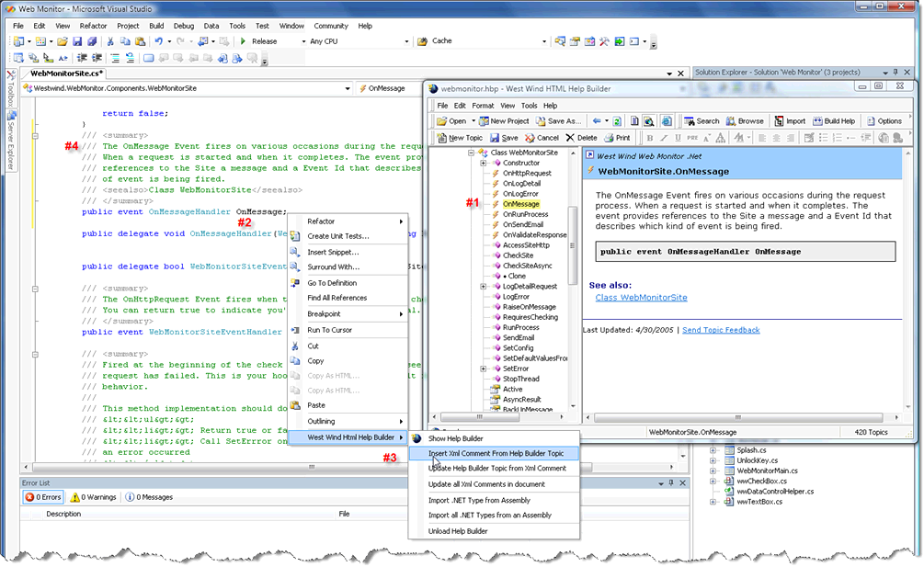This screenshot has width=924, height=567.
Task: Expand the Constructor tree node
Action: (x=484, y=163)
